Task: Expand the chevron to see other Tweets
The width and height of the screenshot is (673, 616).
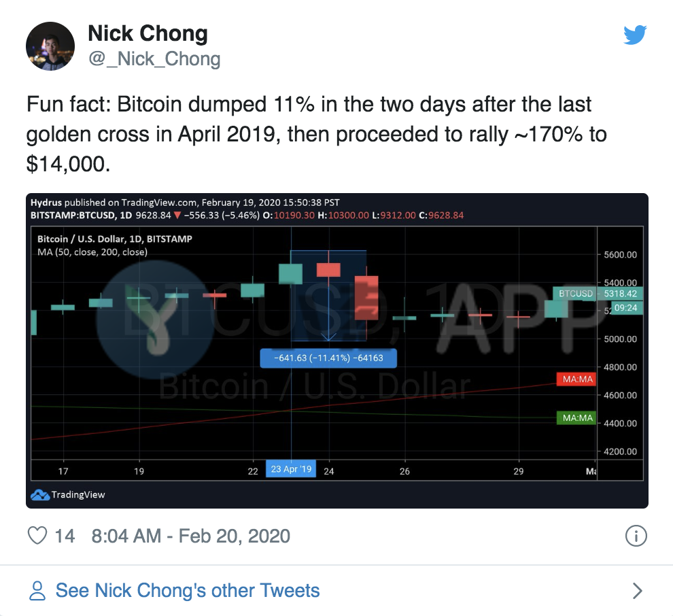Action: (638, 591)
